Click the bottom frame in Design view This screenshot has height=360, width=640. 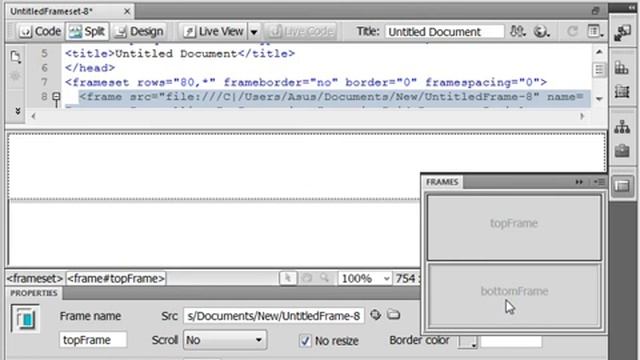(x=214, y=233)
